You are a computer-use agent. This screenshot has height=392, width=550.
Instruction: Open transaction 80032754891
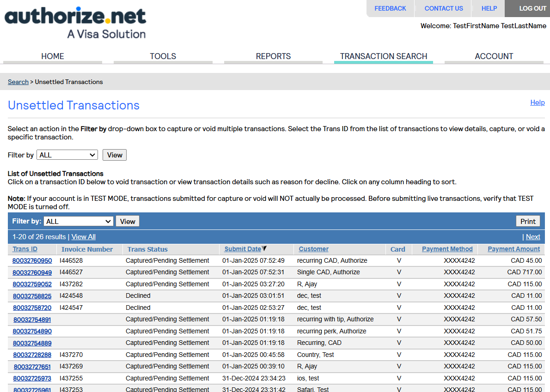[32, 320]
